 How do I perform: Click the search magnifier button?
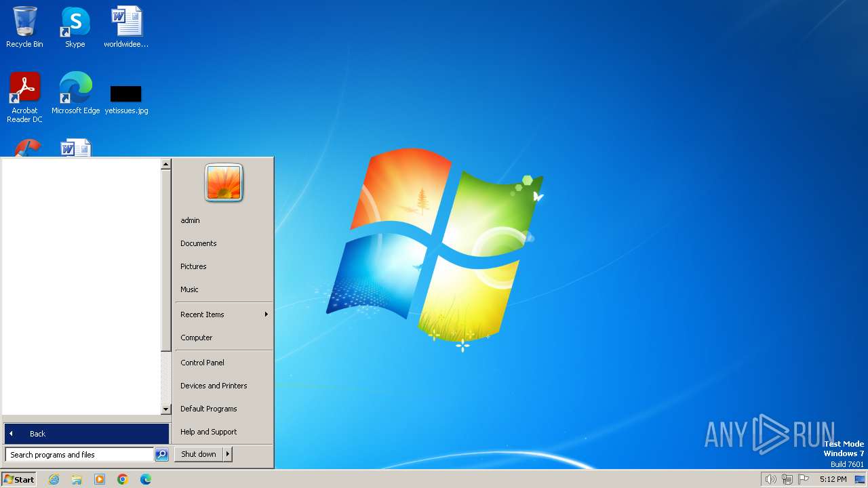[x=161, y=455]
